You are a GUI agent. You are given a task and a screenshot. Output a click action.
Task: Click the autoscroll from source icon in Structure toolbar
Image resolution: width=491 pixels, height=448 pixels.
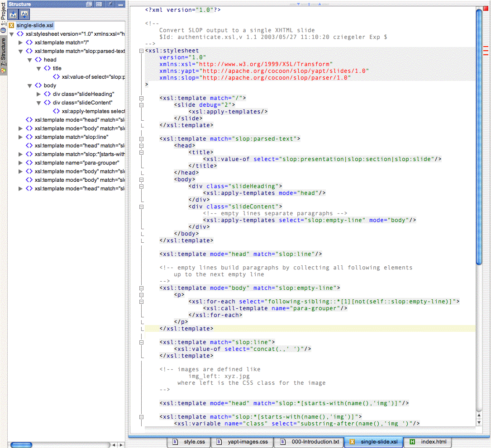tap(24, 14)
